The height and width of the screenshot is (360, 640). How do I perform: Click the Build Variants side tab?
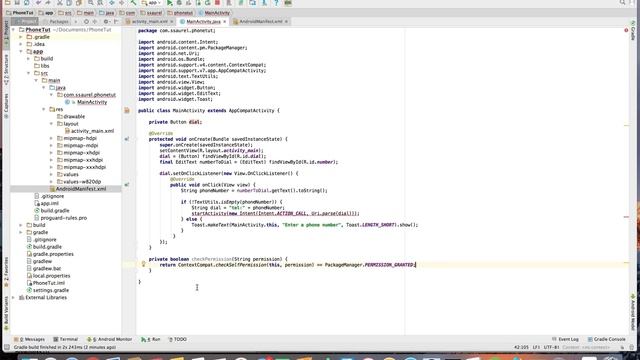point(6,313)
